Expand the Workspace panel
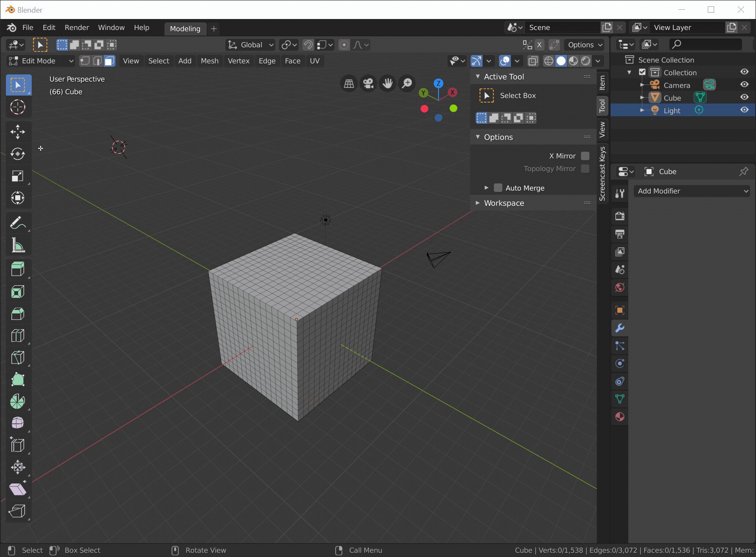The width and height of the screenshot is (756, 557). click(478, 203)
